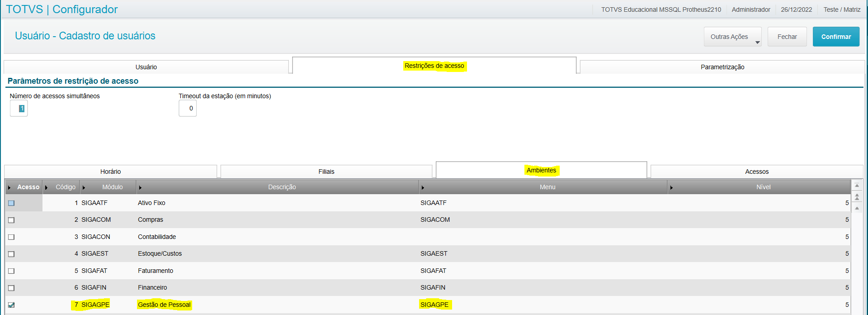Image resolution: width=868 pixels, height=315 pixels.
Task: Click the station timeout minutes field
Action: coord(188,108)
